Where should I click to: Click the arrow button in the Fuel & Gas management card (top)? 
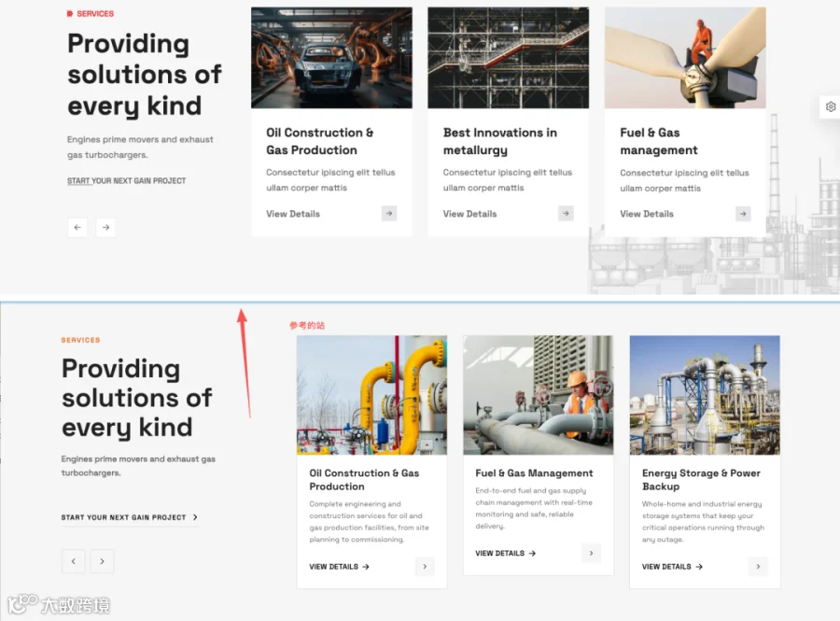[x=743, y=214]
